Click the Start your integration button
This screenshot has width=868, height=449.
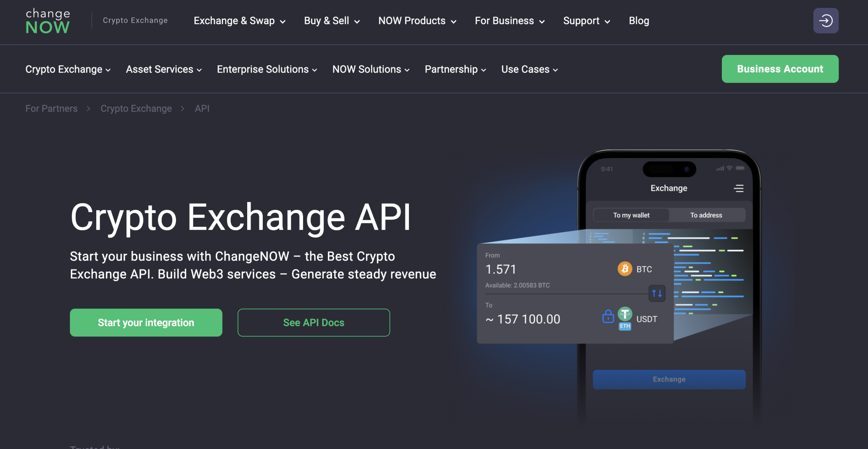click(146, 323)
